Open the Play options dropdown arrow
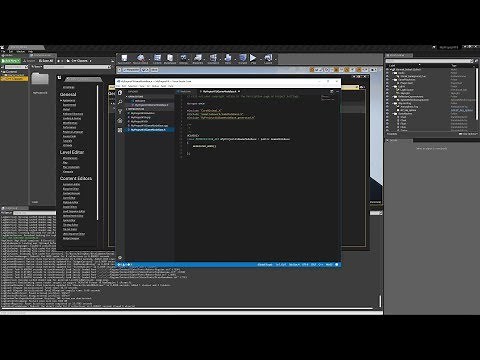The image size is (480, 360). click(x=261, y=60)
